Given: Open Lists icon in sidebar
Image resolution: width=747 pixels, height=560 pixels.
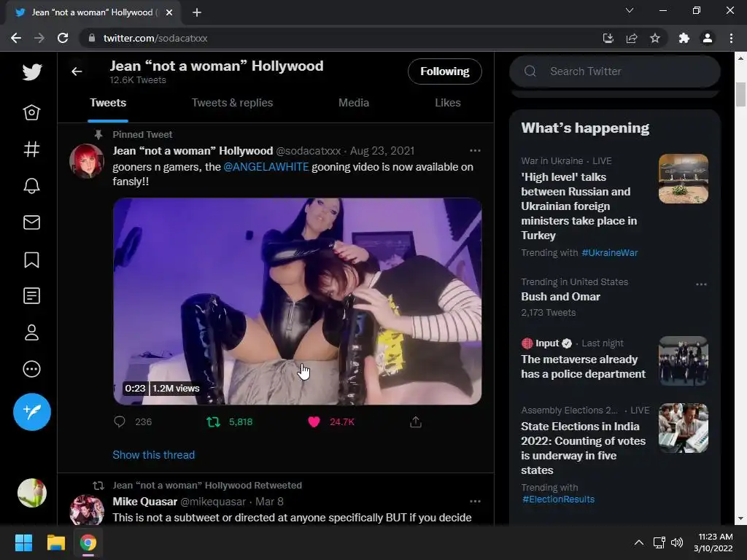Looking at the screenshot, I should pos(31,296).
